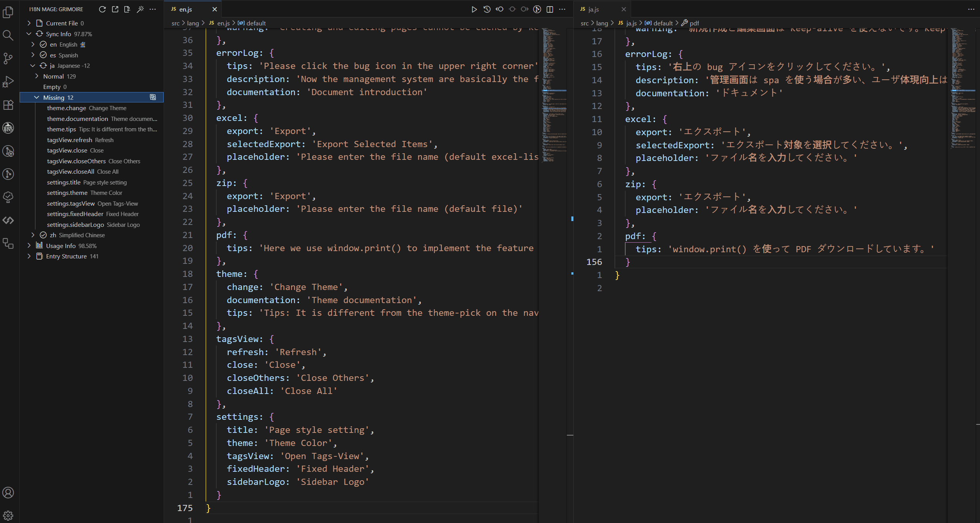Screen dimensions: 980x523
Task: Click the translate icon on Missing row
Action: [x=153, y=97]
